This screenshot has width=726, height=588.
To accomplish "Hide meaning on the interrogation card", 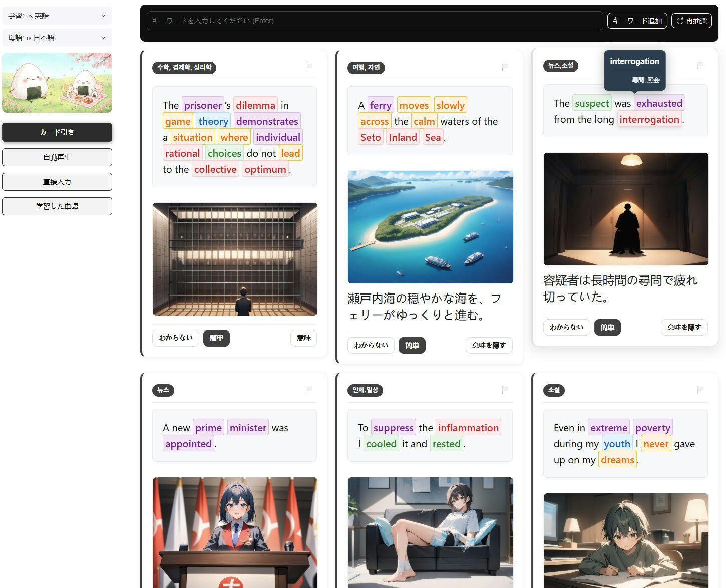I will point(684,327).
